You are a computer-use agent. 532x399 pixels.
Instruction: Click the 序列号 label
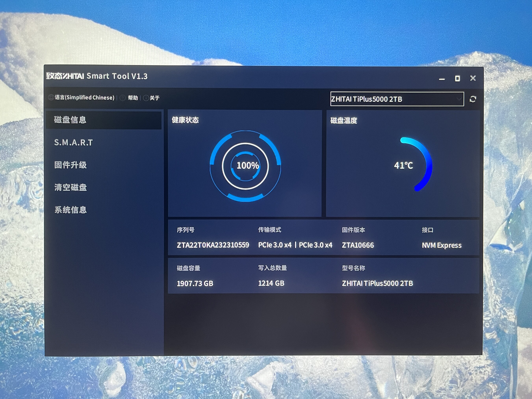point(185,230)
